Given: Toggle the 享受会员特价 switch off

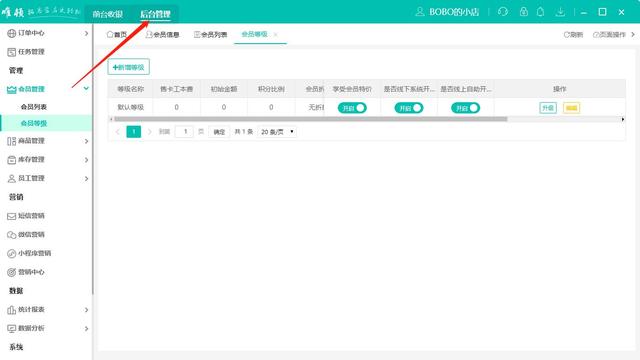Looking at the screenshot, I should (x=352, y=108).
